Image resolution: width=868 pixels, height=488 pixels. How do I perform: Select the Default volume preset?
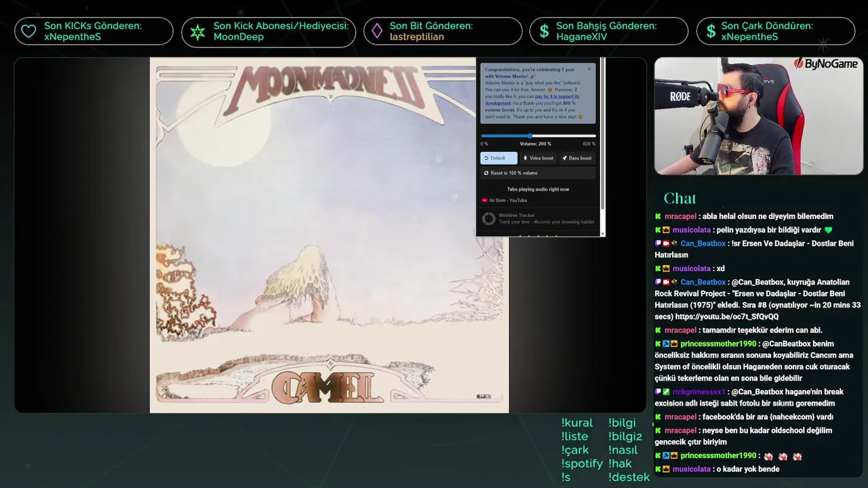[x=498, y=158]
